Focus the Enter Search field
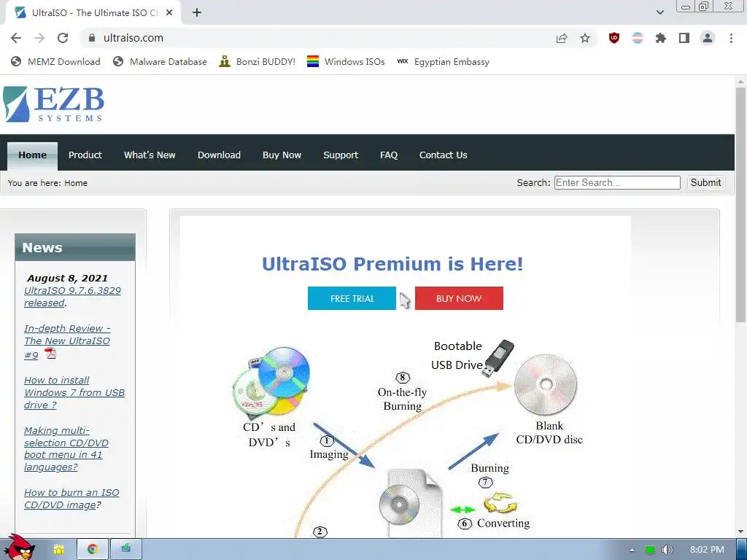Screen dimensions: 747x560 (617, 182)
